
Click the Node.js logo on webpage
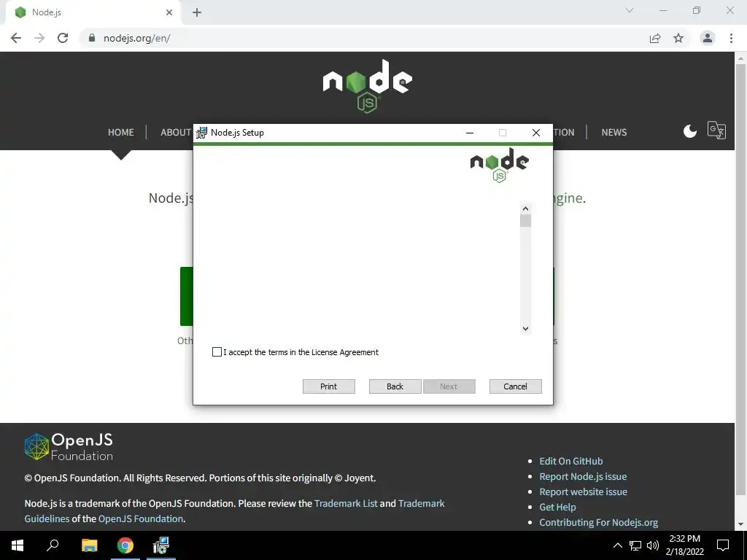pos(368,86)
